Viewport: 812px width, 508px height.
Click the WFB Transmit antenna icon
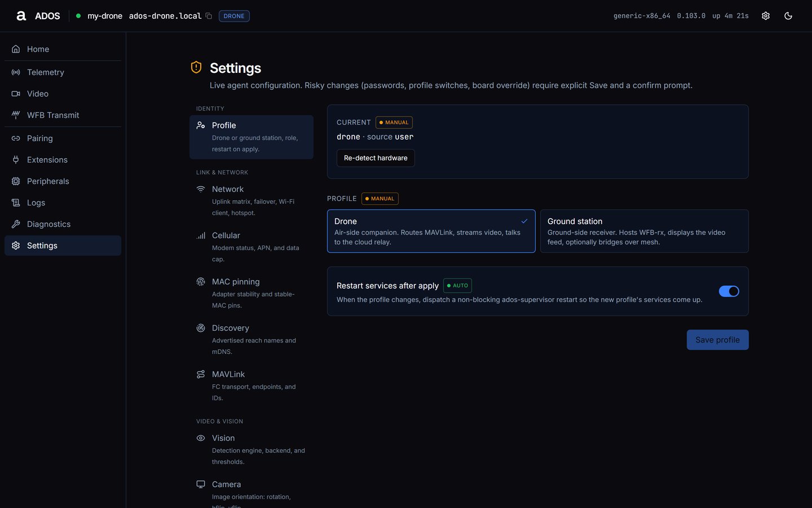(x=16, y=115)
